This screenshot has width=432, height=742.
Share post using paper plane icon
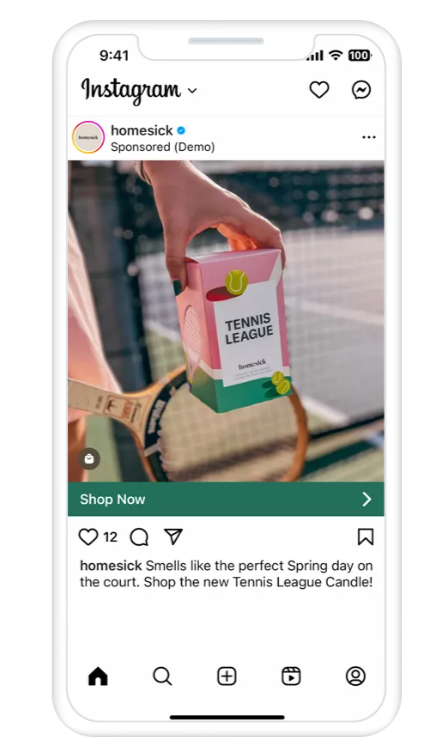(173, 536)
